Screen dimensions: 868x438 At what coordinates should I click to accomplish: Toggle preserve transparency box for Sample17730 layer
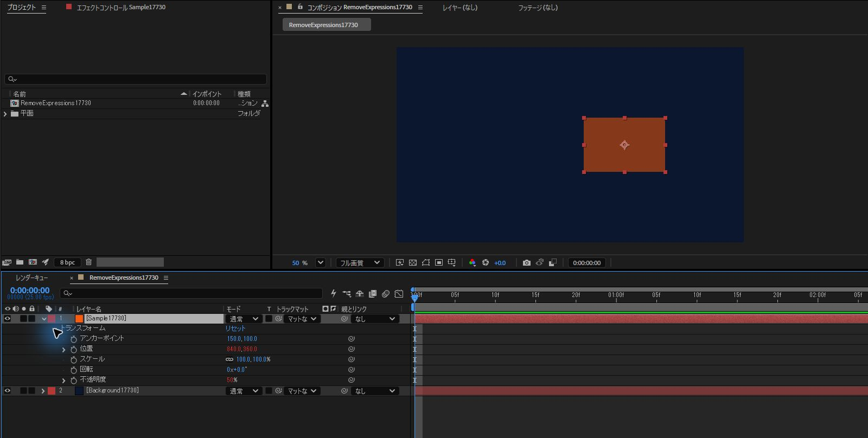(269, 319)
